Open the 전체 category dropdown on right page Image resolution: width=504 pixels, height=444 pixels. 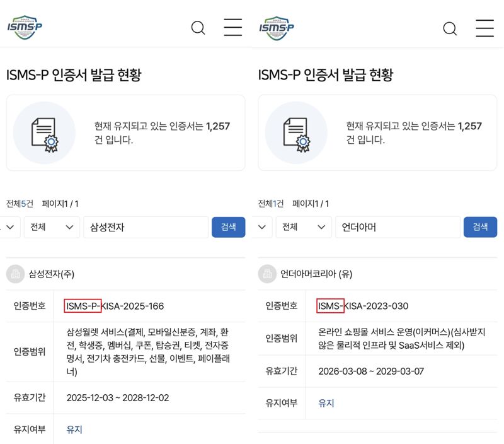[x=304, y=227]
